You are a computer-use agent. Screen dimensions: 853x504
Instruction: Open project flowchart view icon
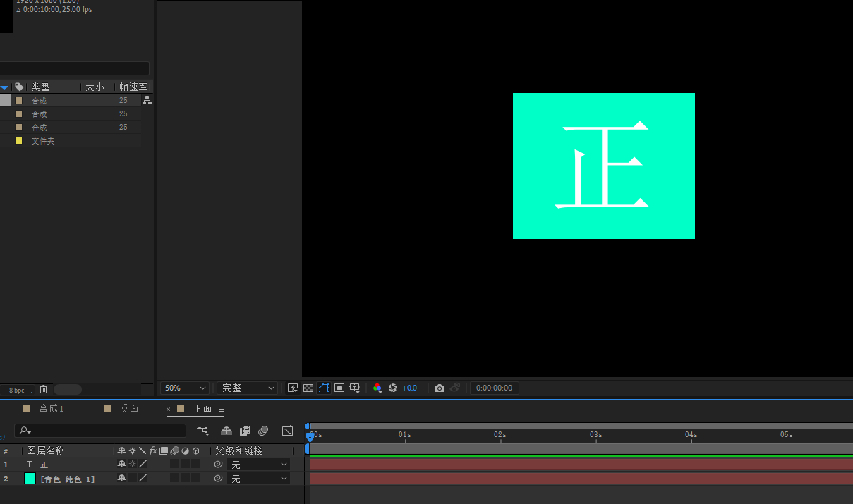147,101
